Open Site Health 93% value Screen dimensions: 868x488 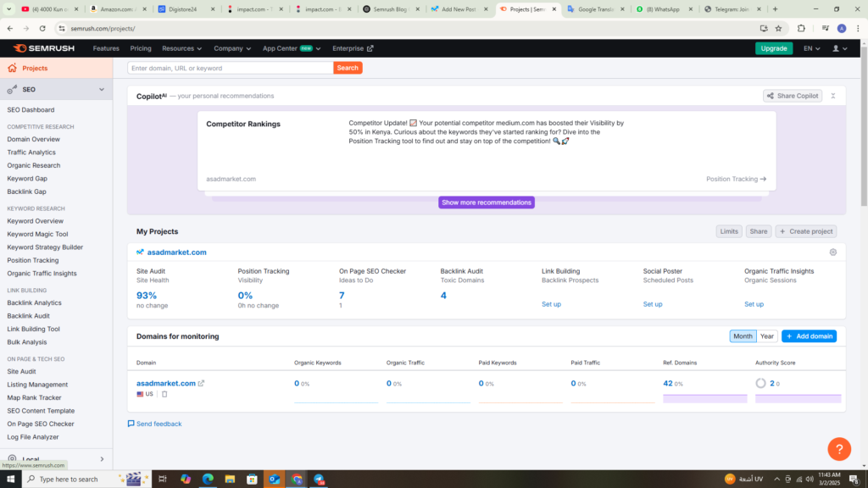(147, 296)
